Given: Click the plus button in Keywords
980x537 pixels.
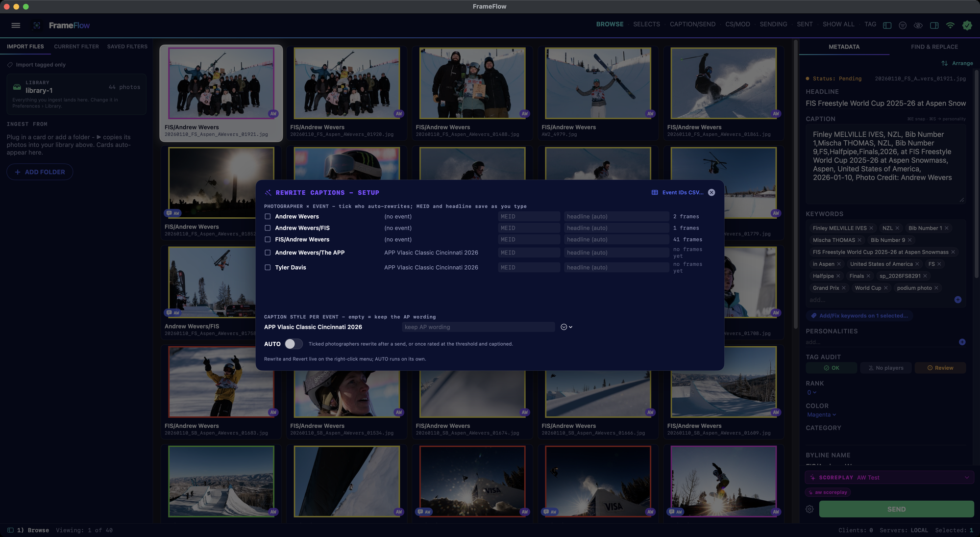Looking at the screenshot, I should 958,300.
